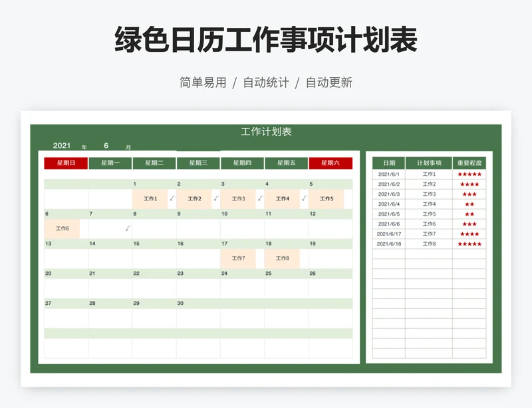
Task: Select the red 星期日 header
Action: (66, 163)
